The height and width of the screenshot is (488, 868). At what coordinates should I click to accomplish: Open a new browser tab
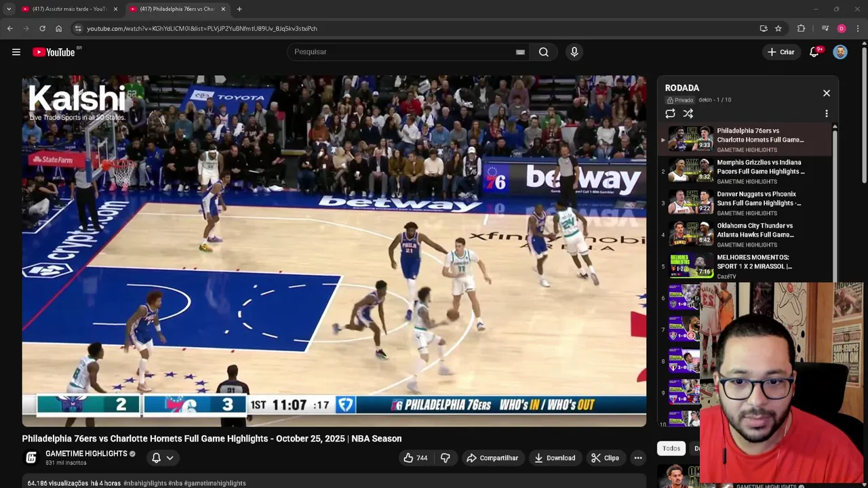(239, 9)
